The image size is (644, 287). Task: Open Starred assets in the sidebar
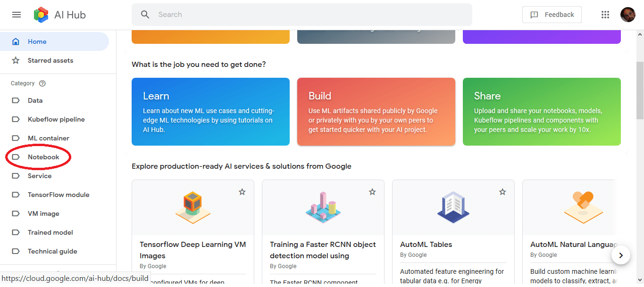[x=54, y=60]
